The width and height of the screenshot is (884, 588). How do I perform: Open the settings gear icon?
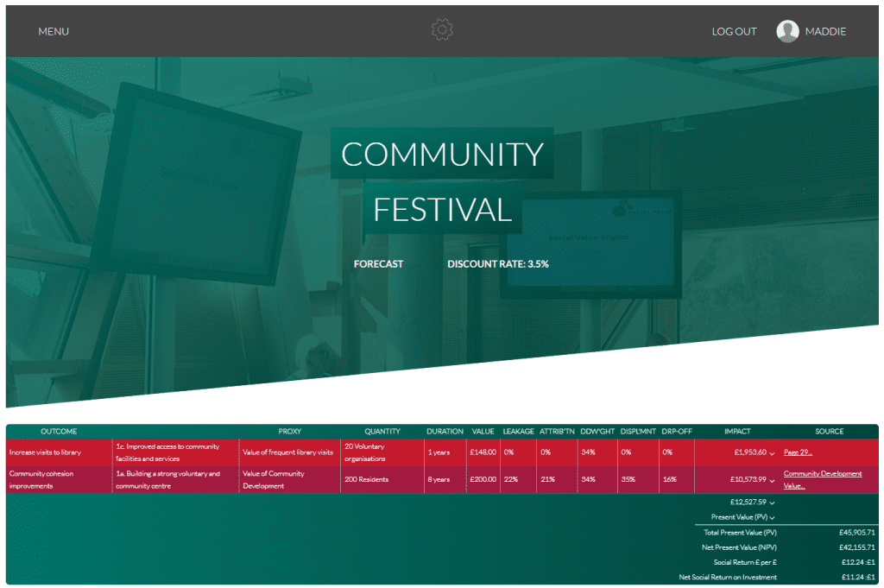click(441, 29)
